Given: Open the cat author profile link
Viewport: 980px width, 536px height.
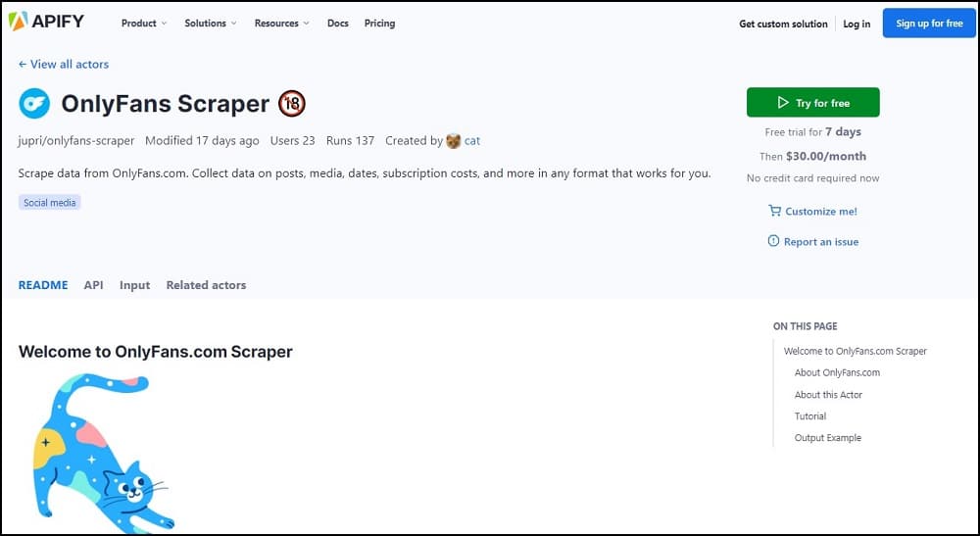Looking at the screenshot, I should tap(472, 141).
